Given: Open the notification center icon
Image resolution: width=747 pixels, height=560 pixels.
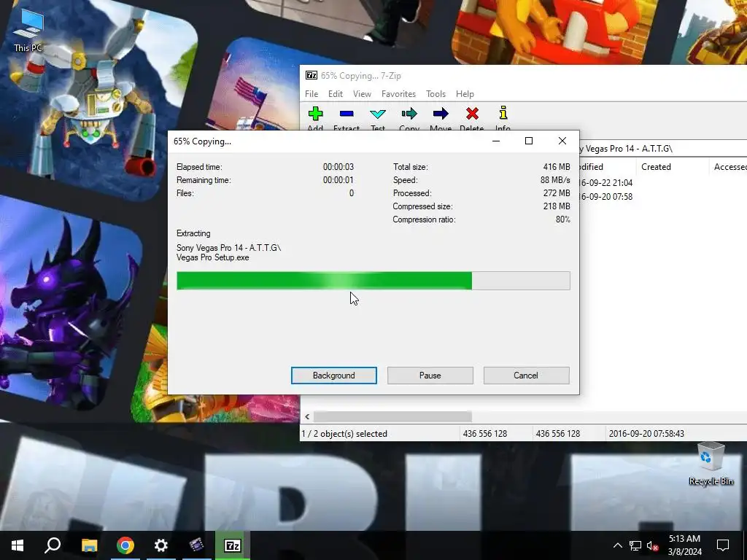Looking at the screenshot, I should click(x=723, y=545).
